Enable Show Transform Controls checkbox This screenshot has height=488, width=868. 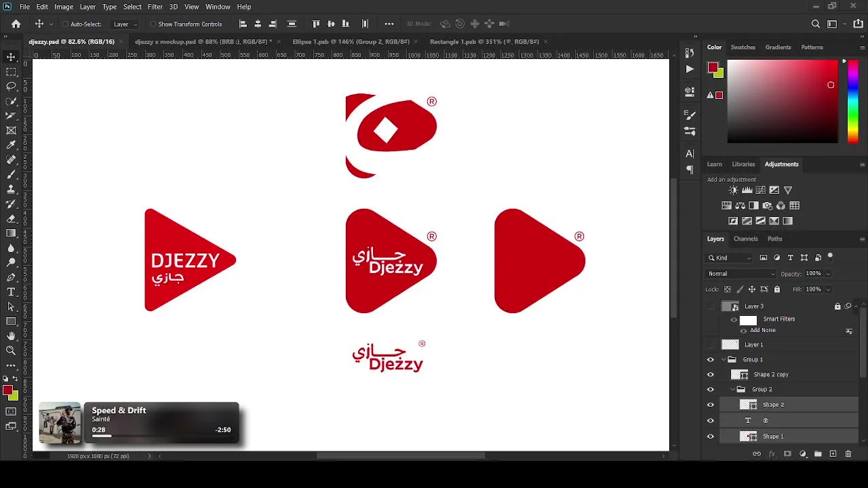153,24
